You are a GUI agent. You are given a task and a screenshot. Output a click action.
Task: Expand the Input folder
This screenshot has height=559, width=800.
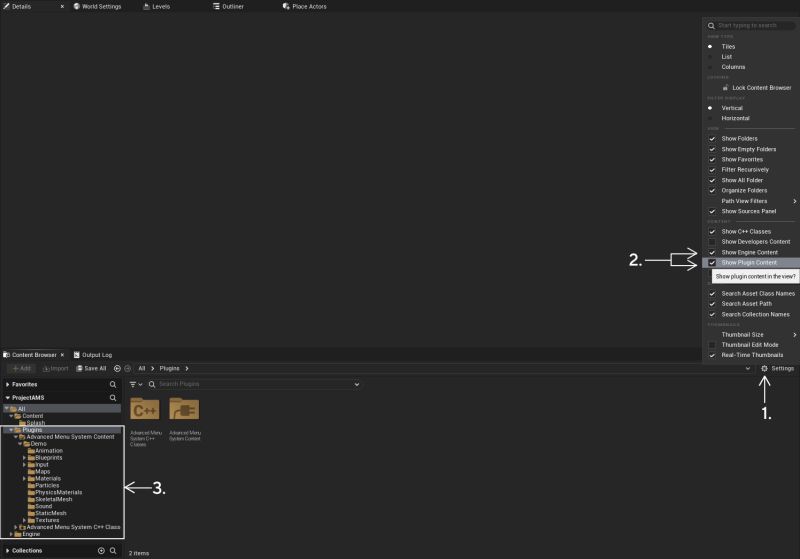[x=24, y=465]
